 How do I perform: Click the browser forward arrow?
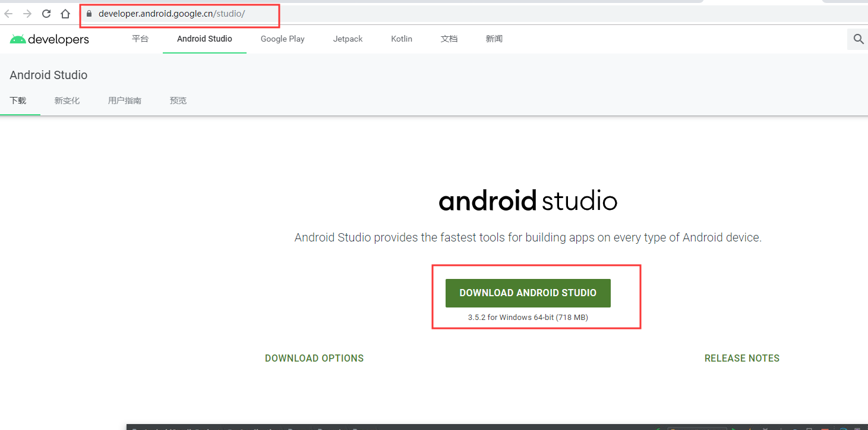tap(27, 14)
